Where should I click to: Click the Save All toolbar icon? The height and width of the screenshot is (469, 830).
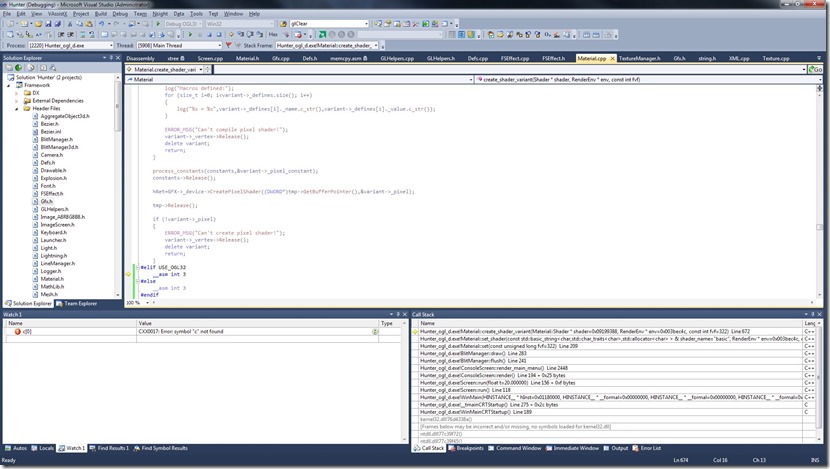58,24
